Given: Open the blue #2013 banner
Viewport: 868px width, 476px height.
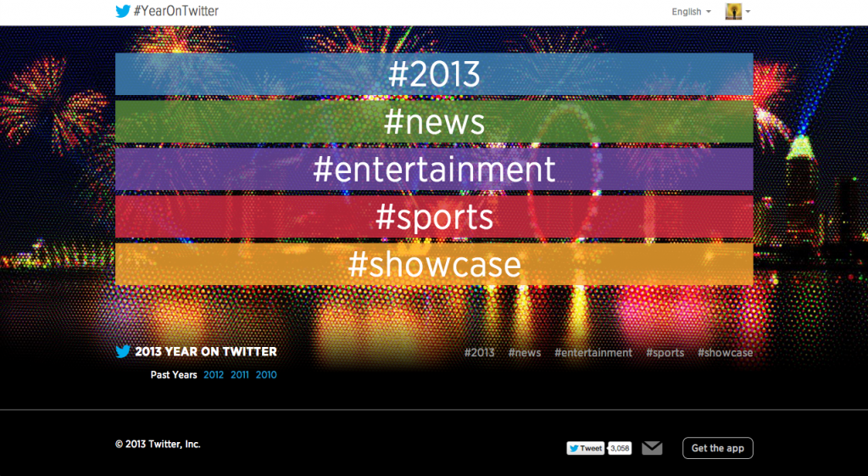Looking at the screenshot, I should pos(434,75).
